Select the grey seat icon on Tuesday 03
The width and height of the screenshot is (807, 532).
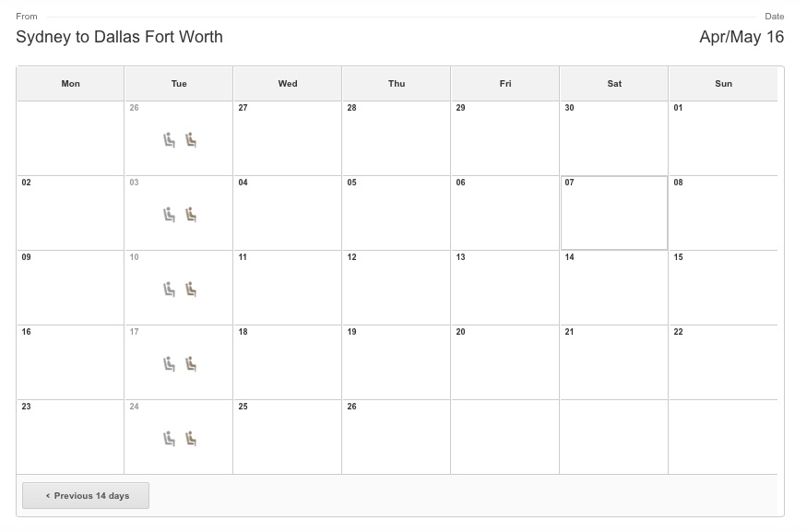[x=170, y=215]
